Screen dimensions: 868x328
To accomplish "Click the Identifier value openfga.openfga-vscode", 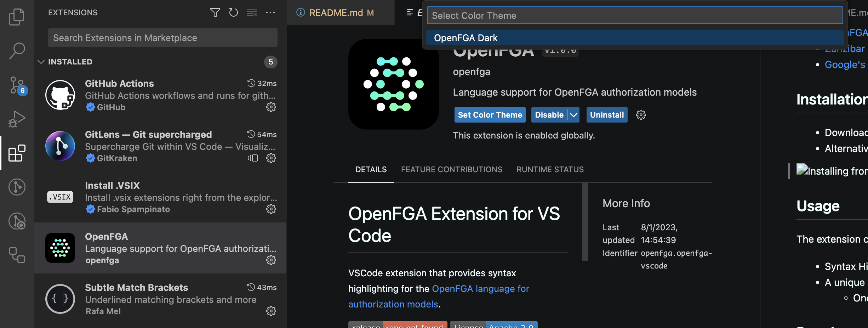I will [676, 259].
